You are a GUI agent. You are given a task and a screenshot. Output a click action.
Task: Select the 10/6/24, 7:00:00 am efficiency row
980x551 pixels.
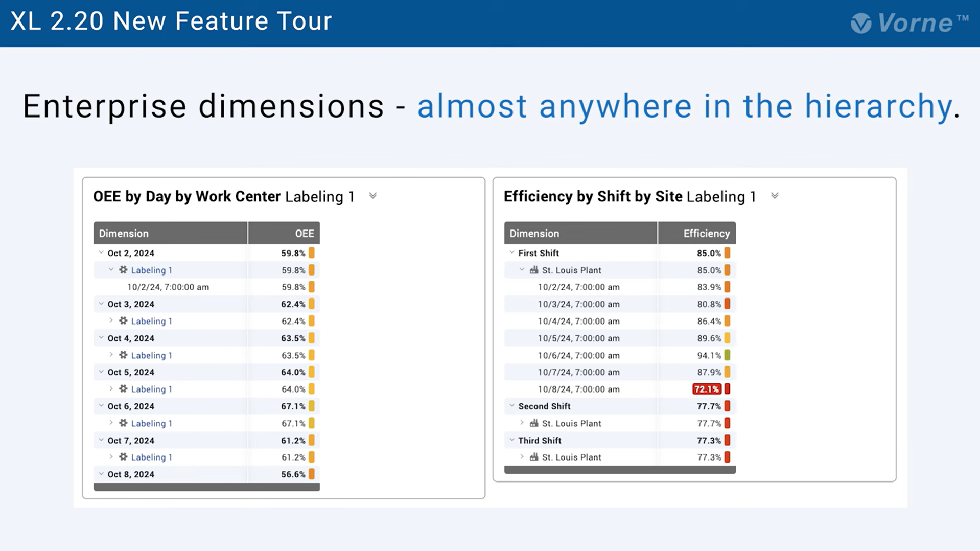578,355
